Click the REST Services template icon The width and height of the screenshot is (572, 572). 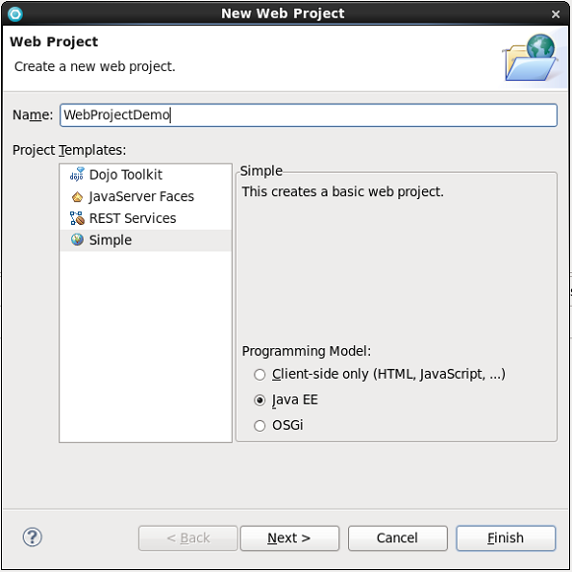[77, 218]
